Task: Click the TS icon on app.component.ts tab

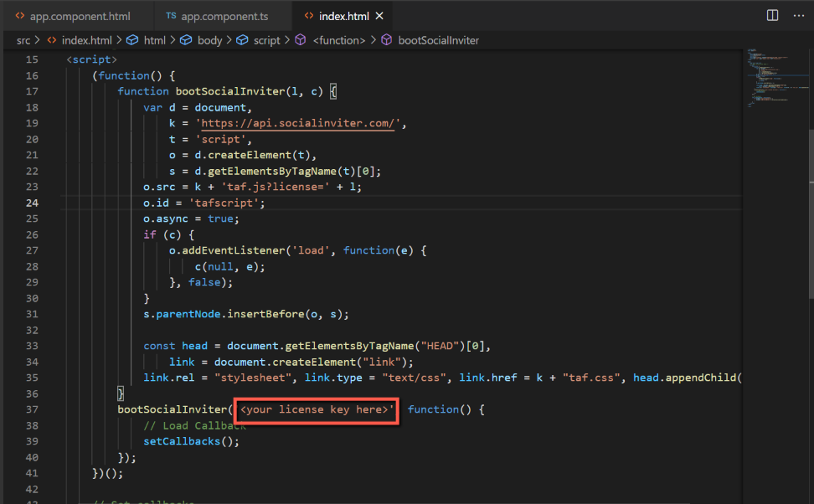Action: (171, 16)
